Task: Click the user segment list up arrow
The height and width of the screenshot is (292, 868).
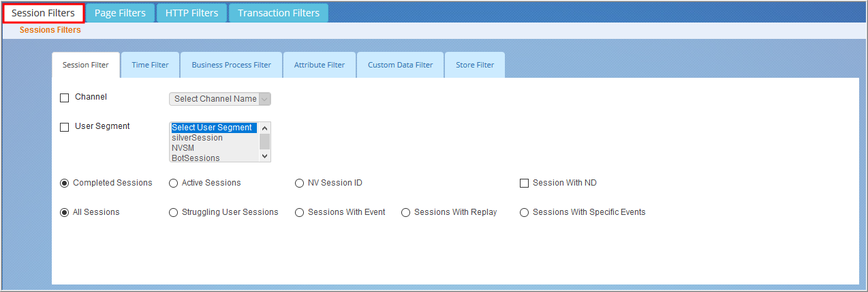Action: tap(265, 128)
